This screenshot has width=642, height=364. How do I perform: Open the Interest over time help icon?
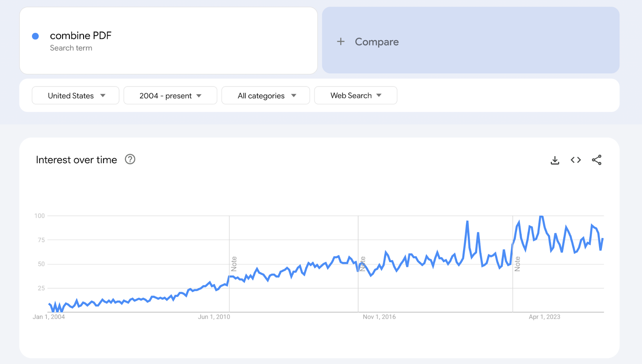[130, 160]
